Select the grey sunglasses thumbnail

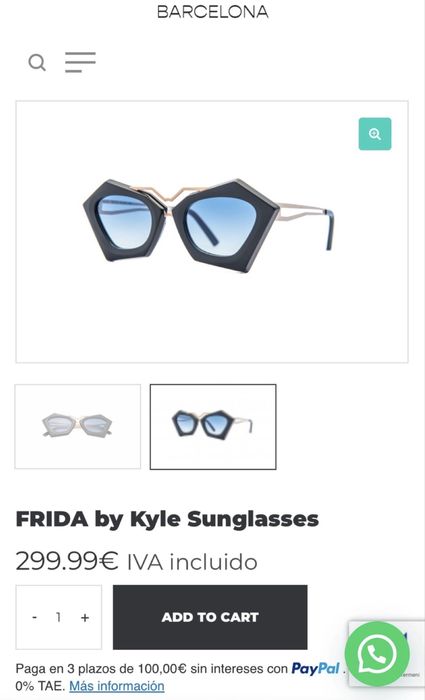point(78,427)
